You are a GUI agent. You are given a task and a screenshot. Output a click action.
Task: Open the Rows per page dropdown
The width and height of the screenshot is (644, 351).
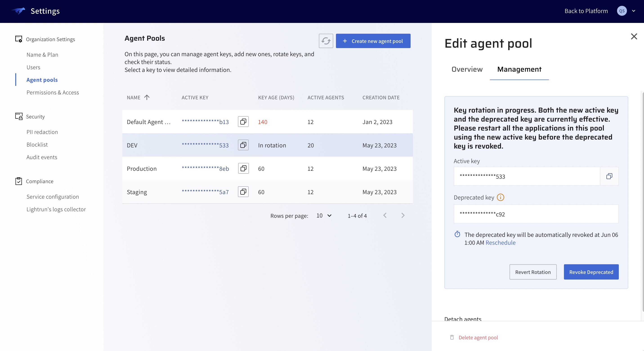tap(324, 215)
